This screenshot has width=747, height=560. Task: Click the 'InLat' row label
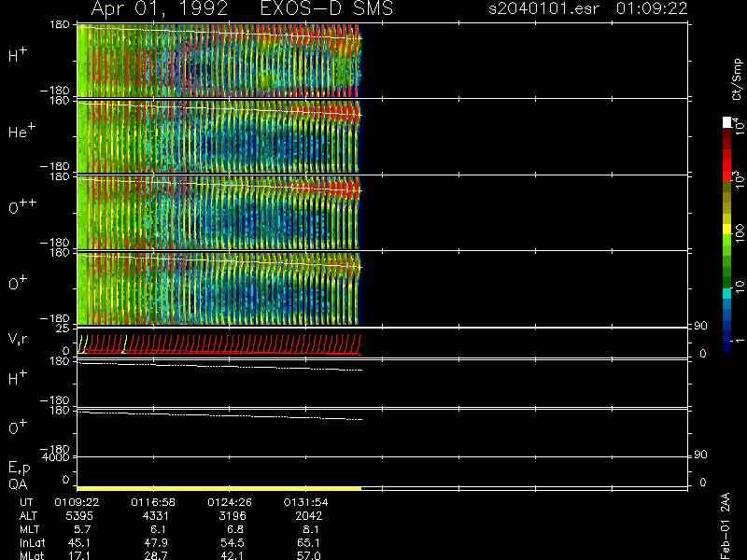pos(32,543)
